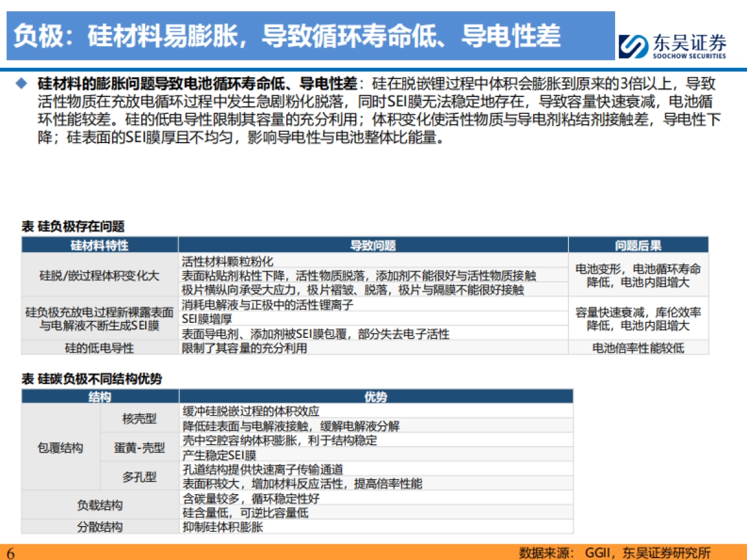Click the 分散结构 table row
This screenshot has height=560, width=747.
coord(100,526)
